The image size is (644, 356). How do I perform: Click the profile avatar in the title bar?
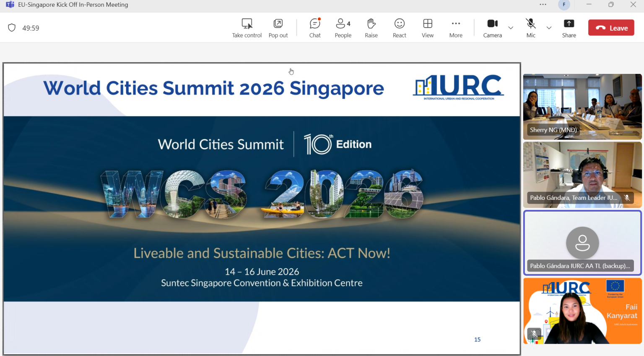pyautogui.click(x=564, y=5)
